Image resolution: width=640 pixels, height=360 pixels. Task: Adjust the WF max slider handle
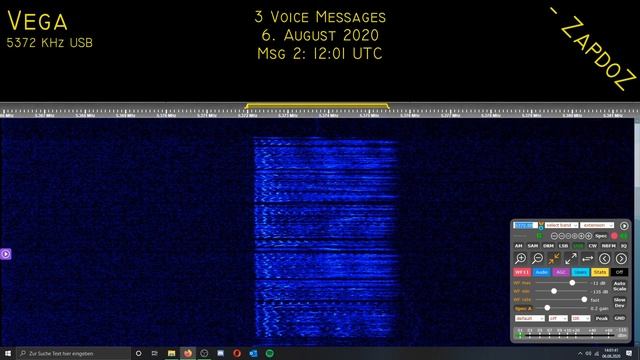pyautogui.click(x=572, y=282)
